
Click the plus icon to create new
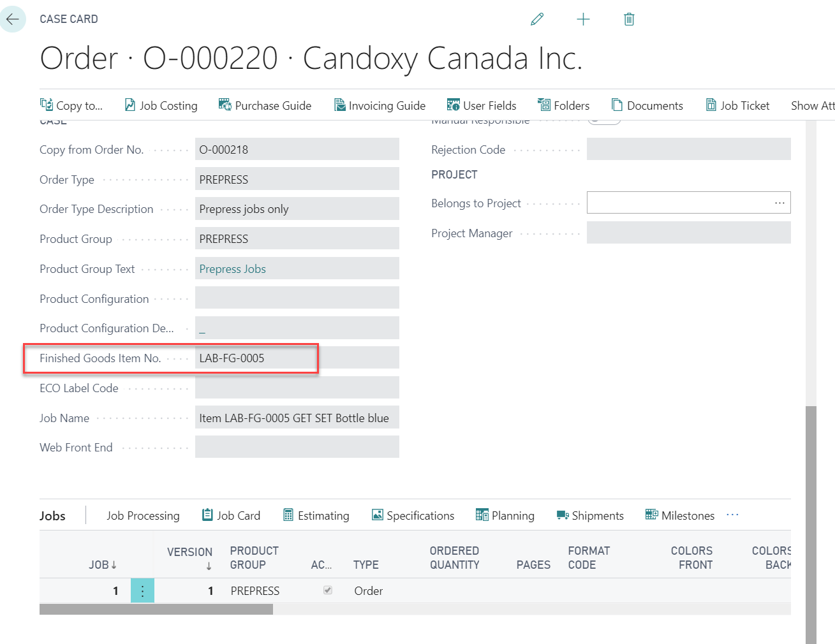pos(583,19)
